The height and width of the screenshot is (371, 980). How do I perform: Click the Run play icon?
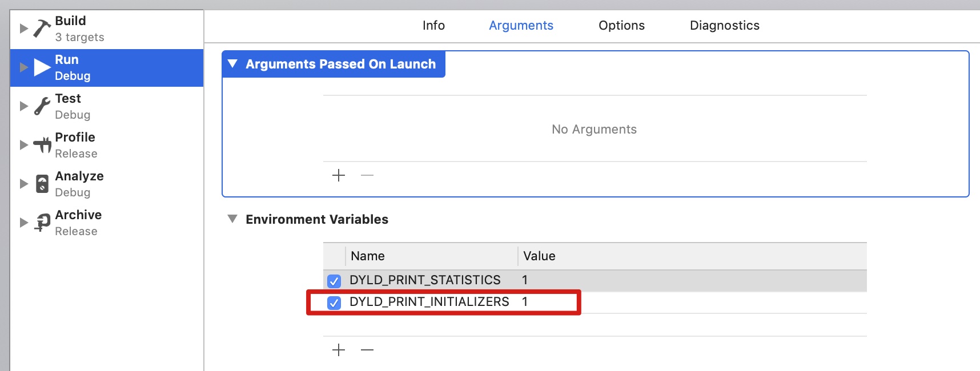[x=42, y=67]
